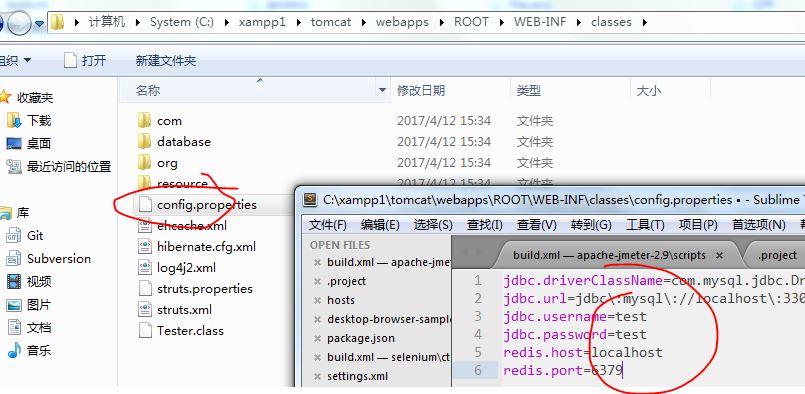This screenshot has height=394, width=805.
Task: Open Desktop (桌面) in favorites
Action: pyautogui.click(x=29, y=144)
